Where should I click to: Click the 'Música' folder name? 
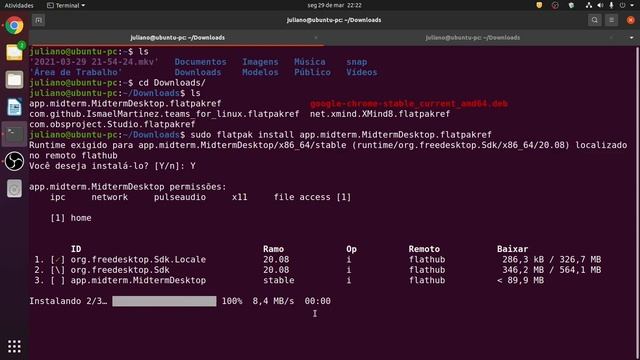(310, 62)
